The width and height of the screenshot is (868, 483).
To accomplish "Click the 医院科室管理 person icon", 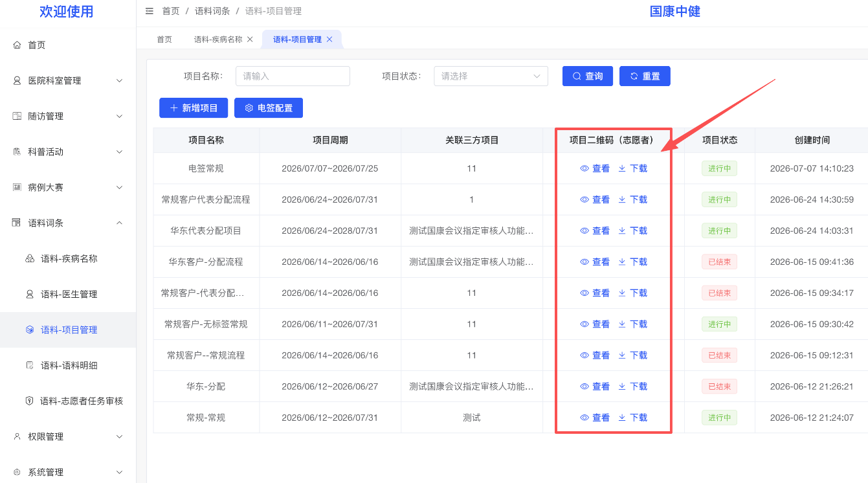I will 17,80.
